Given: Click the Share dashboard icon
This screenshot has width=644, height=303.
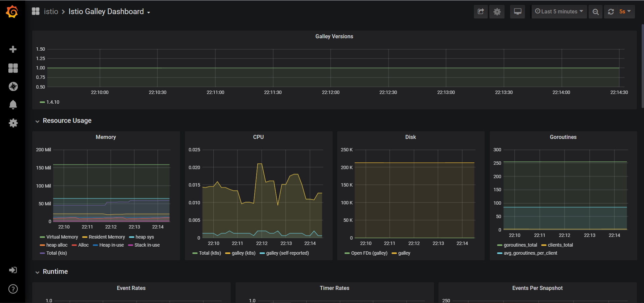Looking at the screenshot, I should pyautogui.click(x=481, y=12).
